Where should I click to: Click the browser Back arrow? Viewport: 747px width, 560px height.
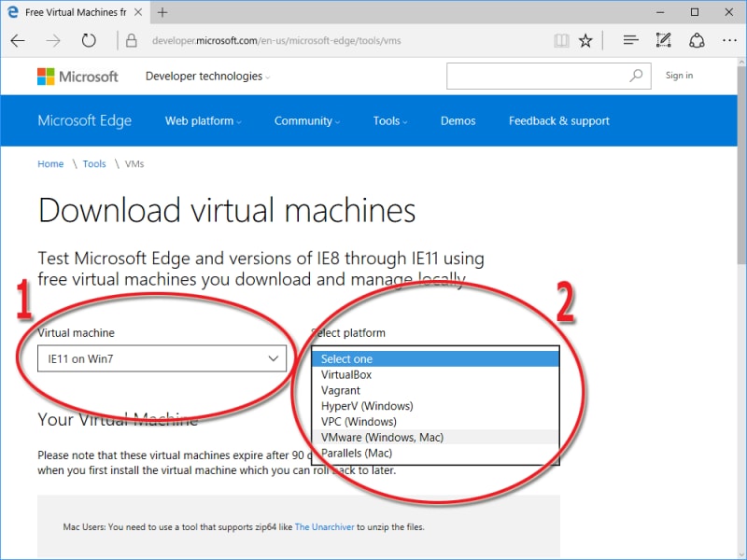tap(19, 41)
